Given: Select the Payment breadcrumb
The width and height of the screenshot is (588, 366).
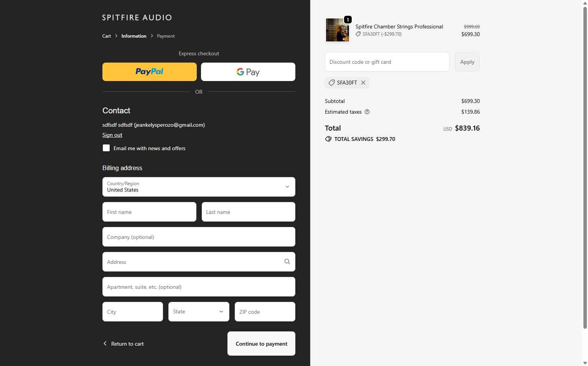Looking at the screenshot, I should click(166, 36).
